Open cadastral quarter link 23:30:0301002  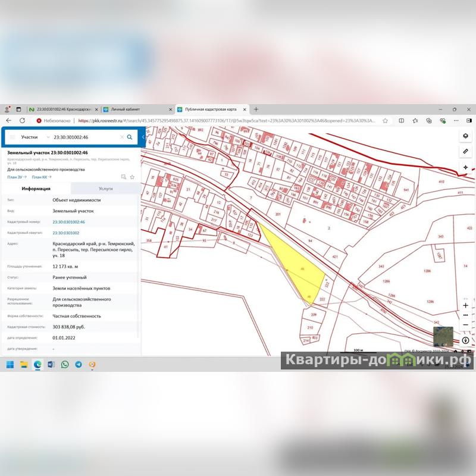65,233
